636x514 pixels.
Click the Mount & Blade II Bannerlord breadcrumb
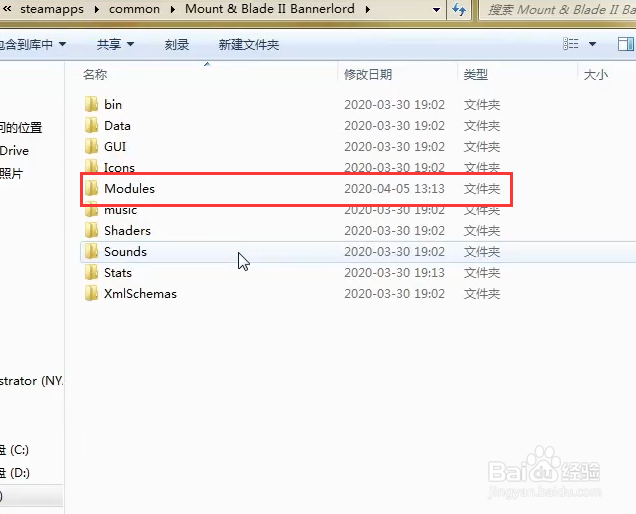[x=270, y=9]
